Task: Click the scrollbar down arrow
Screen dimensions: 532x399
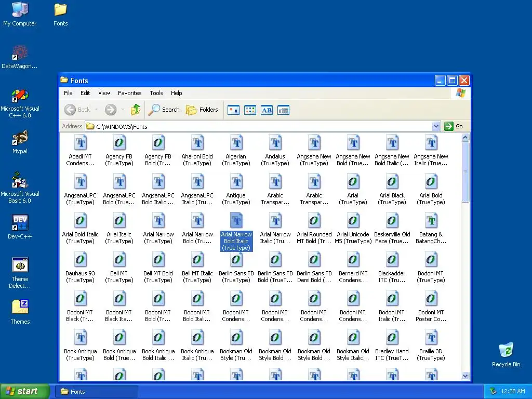Action: click(x=465, y=376)
